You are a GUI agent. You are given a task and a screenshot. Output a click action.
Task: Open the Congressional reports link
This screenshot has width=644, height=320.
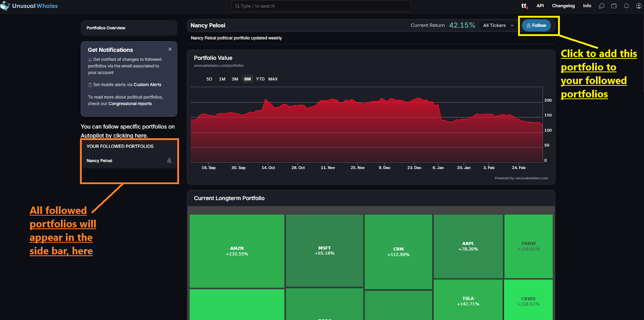(130, 104)
